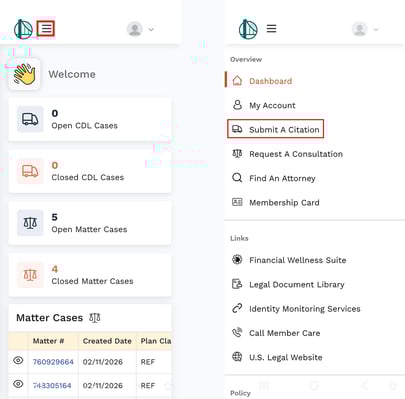Click scales icon next to Matter Cases heading
The height and width of the screenshot is (399, 405).
(x=95, y=318)
